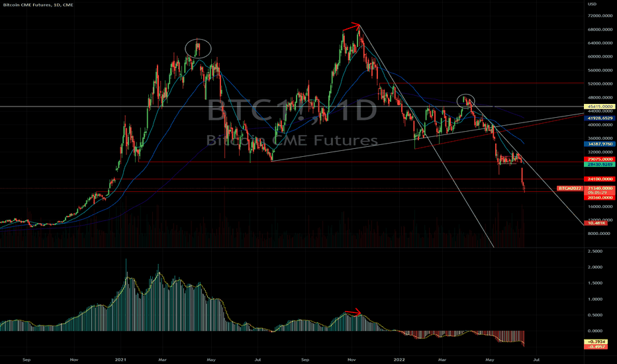The width and height of the screenshot is (617, 364).
Task: Click the BTCM2022 symbol label
Action: pyautogui.click(x=570, y=189)
